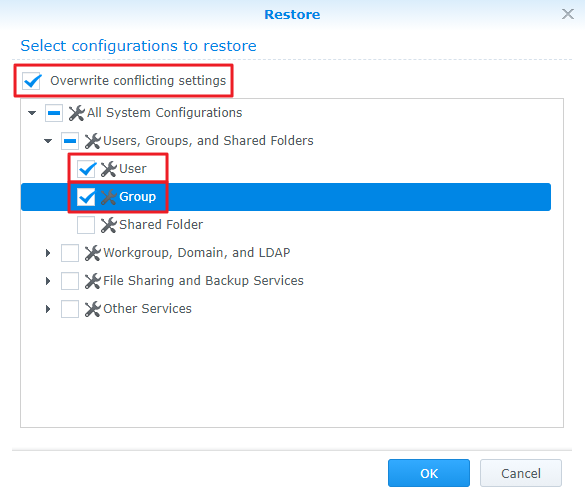Select the Shared Folder tree item label
Screen dimensions: 585x492
161,225
